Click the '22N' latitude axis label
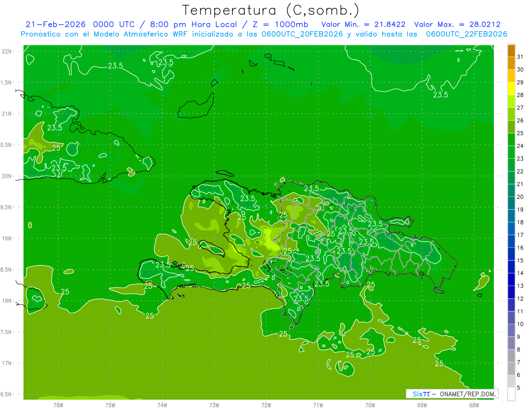532x411 pixels. click(7, 51)
